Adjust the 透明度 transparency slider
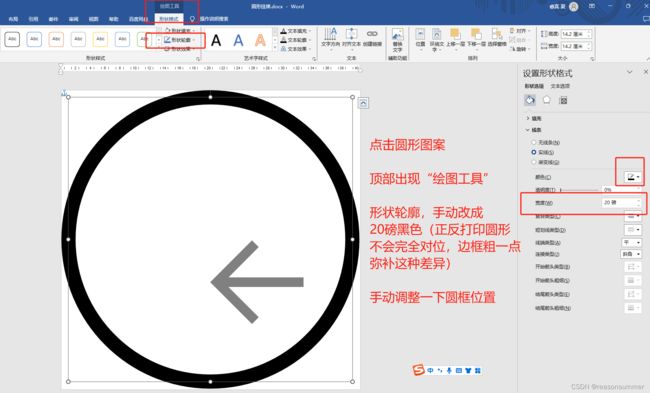 pos(579,190)
